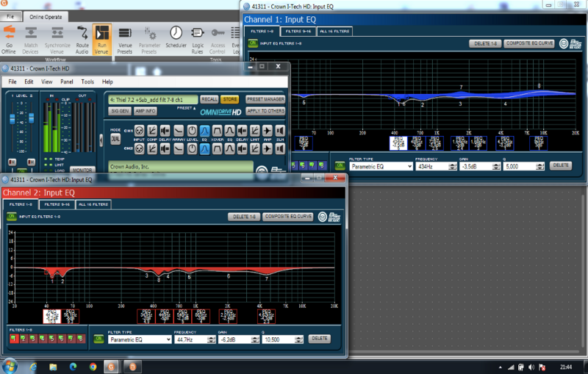Click the level 1 fader slider handle
The width and height of the screenshot is (588, 374).
click(12, 119)
